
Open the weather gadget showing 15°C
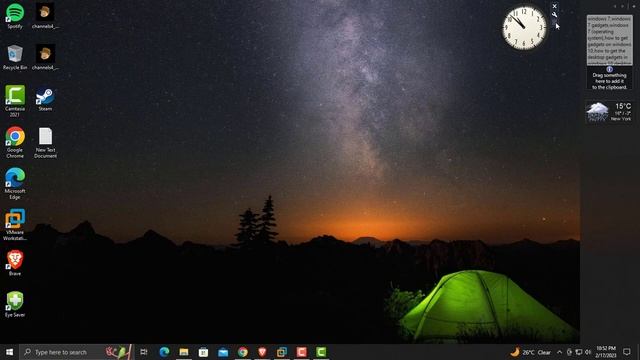[x=609, y=112]
